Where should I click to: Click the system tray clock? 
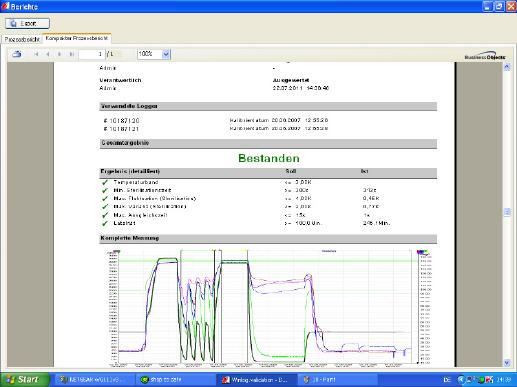click(x=504, y=380)
